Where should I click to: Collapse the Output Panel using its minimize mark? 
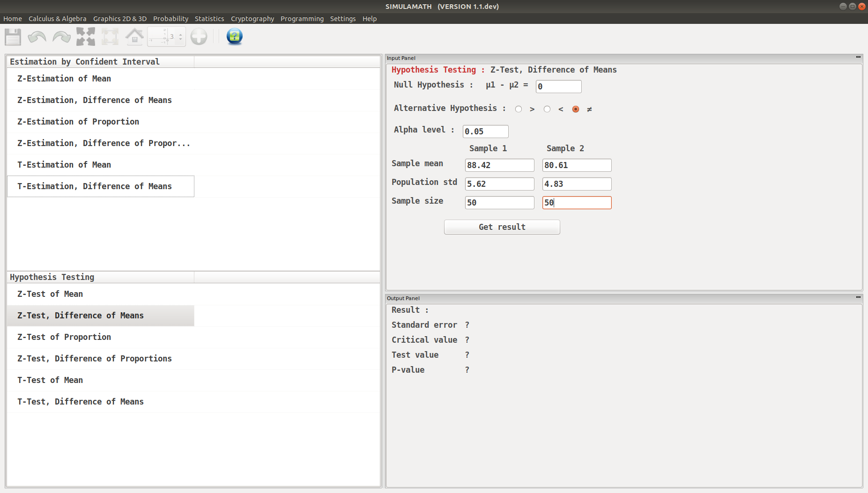pos(858,297)
